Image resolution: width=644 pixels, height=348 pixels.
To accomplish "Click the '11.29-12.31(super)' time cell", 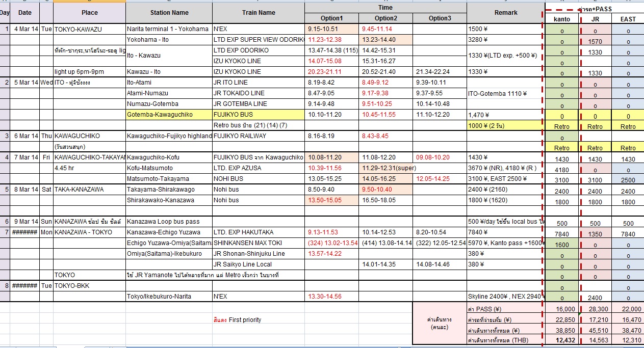I will pos(386,168).
